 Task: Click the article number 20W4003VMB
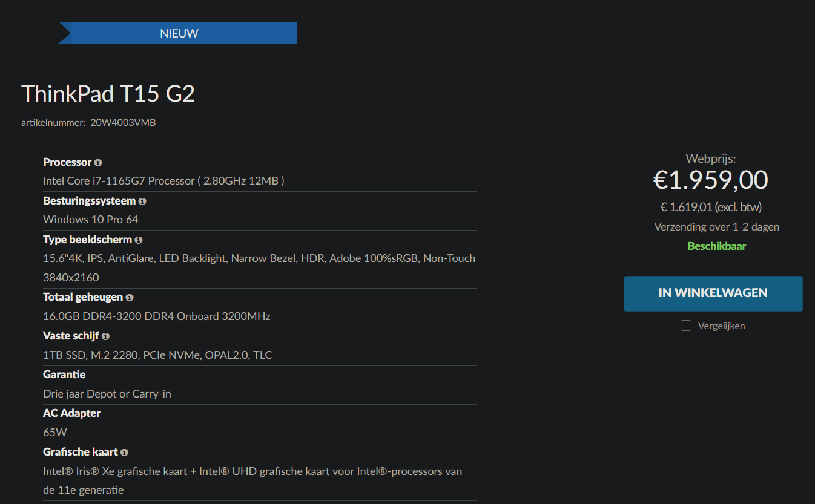click(x=123, y=122)
